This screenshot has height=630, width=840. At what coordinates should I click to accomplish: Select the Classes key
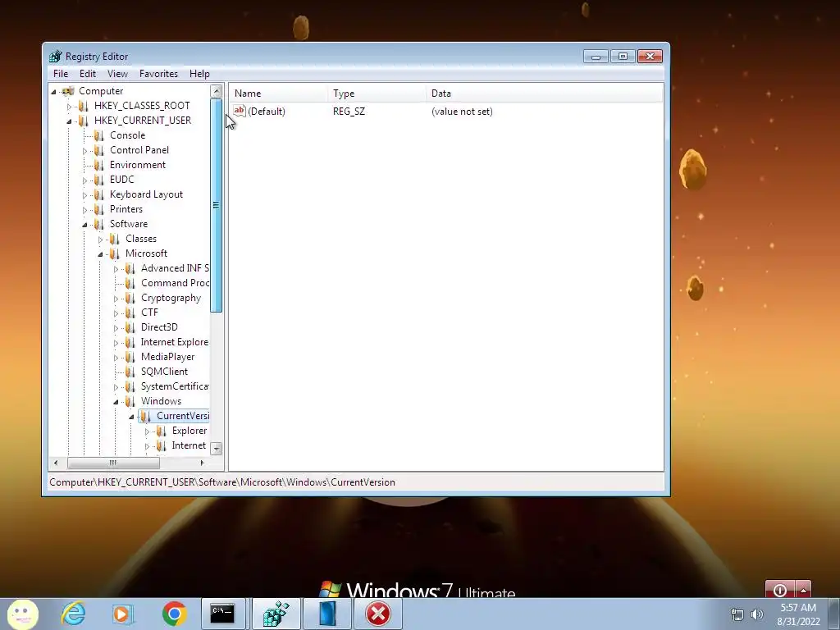141,239
